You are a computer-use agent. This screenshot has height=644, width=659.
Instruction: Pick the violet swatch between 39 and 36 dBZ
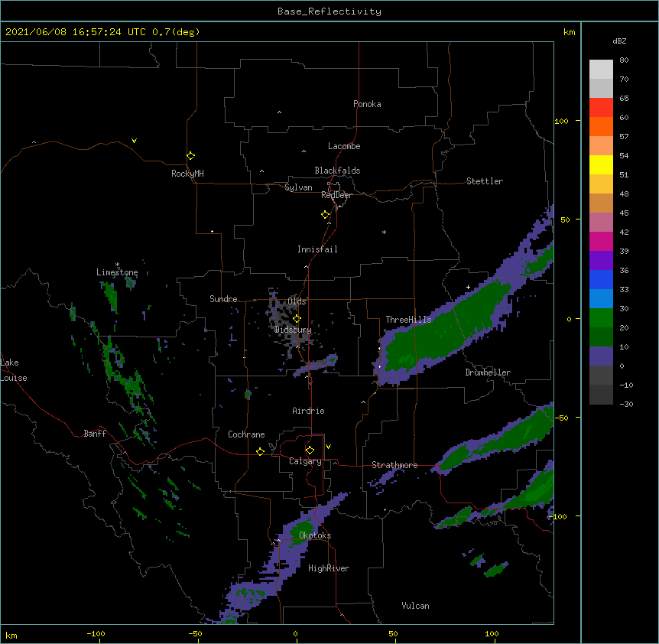coord(601,261)
